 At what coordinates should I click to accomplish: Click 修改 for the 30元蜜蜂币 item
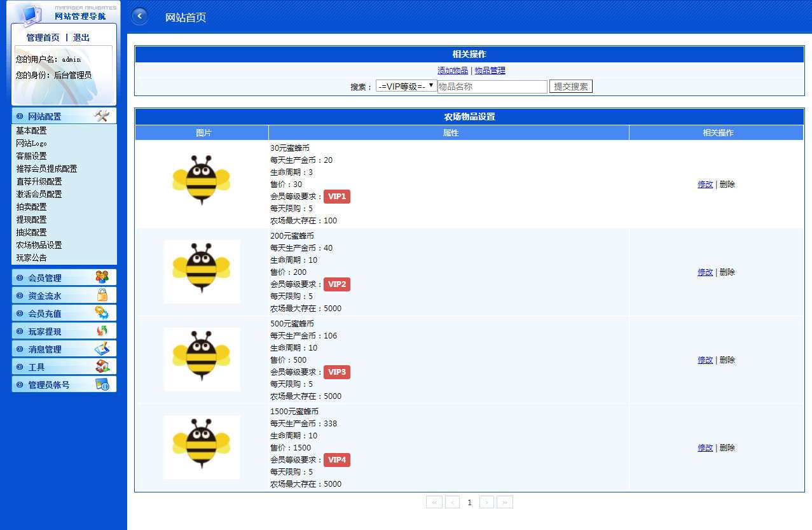[x=705, y=185]
